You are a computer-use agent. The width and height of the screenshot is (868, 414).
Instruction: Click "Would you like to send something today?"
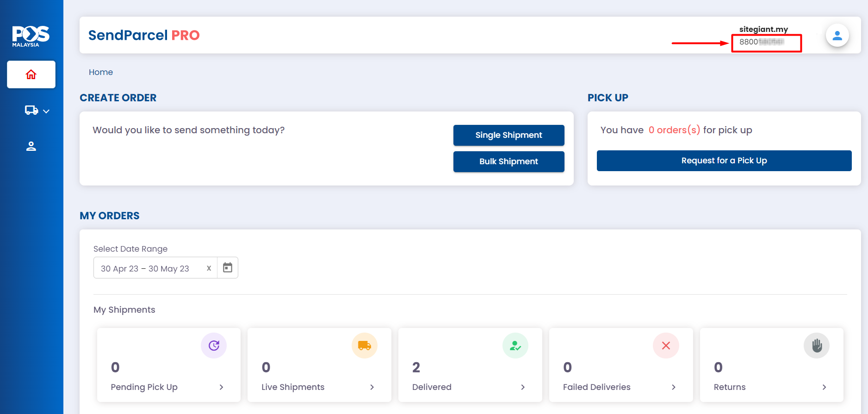point(189,130)
